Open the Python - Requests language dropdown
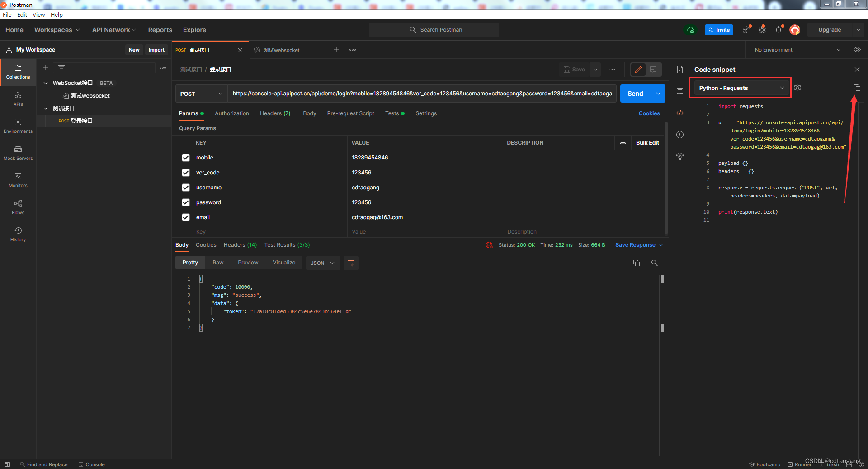868x469 pixels. click(741, 88)
